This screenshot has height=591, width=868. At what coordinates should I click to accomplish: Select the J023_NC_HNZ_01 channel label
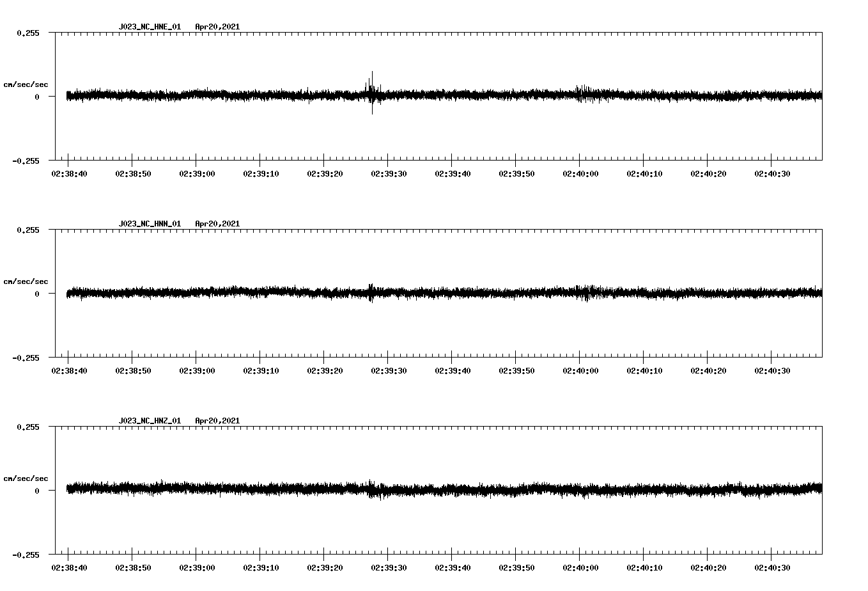pyautogui.click(x=149, y=420)
